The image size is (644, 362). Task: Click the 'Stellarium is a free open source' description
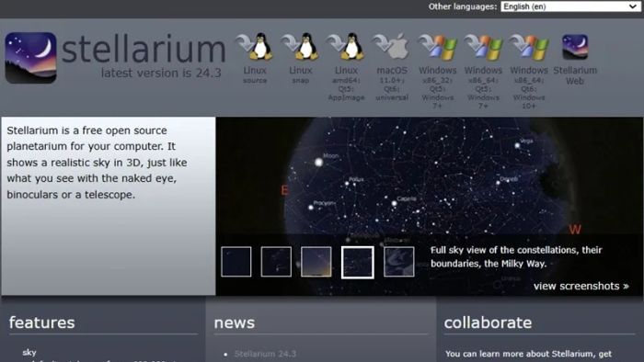[x=97, y=163]
